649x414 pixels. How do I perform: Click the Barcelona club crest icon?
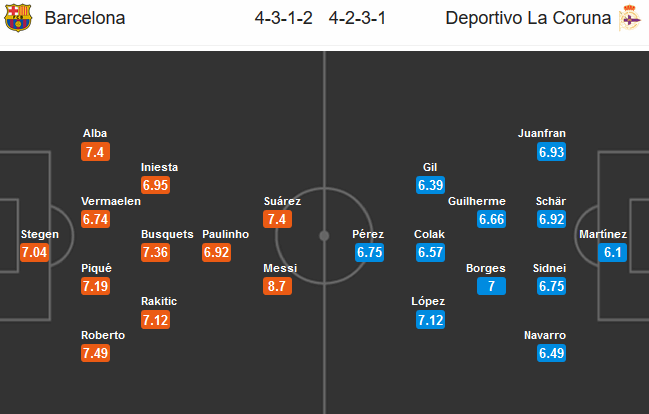pyautogui.click(x=18, y=18)
